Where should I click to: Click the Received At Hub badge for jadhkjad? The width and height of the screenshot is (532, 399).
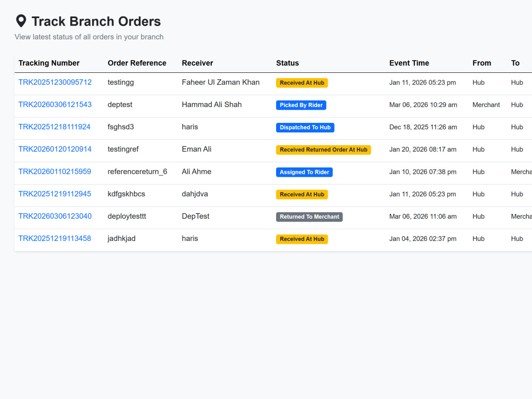tap(302, 239)
